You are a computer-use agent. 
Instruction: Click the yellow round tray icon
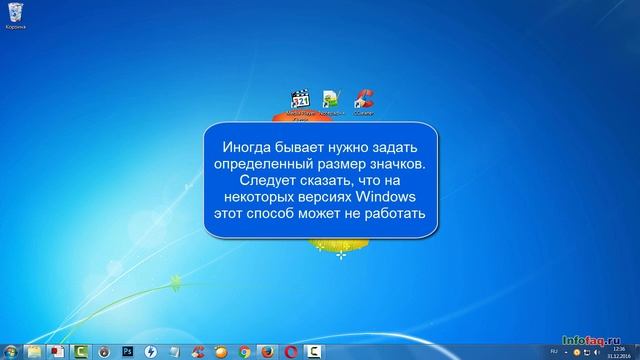[x=577, y=352]
